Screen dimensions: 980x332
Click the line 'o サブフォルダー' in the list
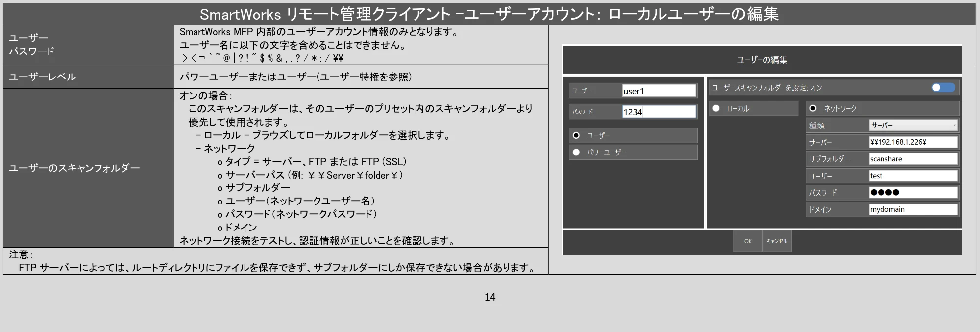click(254, 188)
